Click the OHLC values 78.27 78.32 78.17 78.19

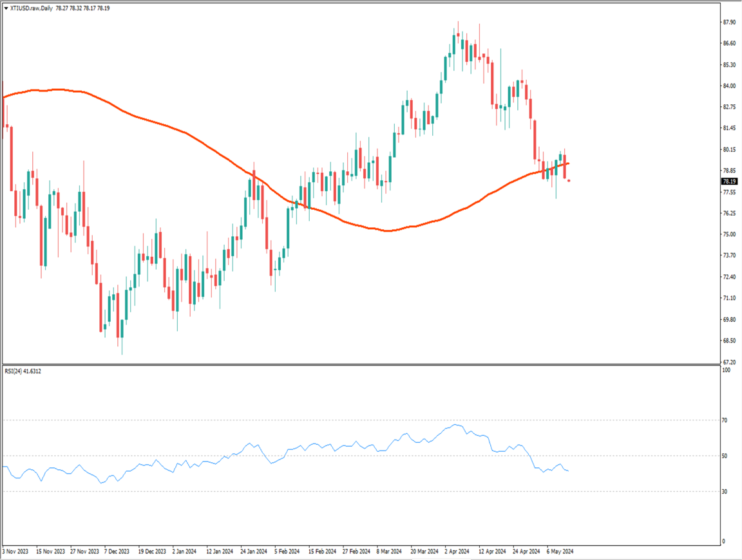click(x=82, y=8)
